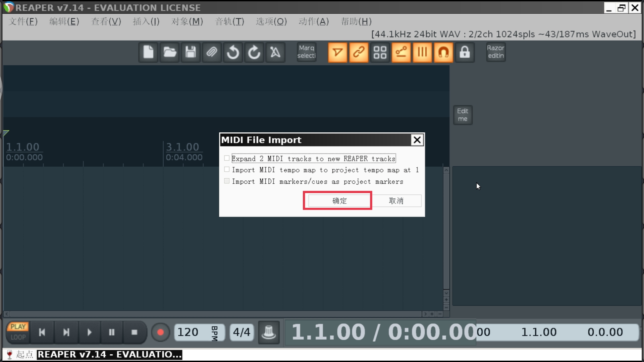
Task: Toggle the metronome toolbar icon
Action: click(x=275, y=52)
